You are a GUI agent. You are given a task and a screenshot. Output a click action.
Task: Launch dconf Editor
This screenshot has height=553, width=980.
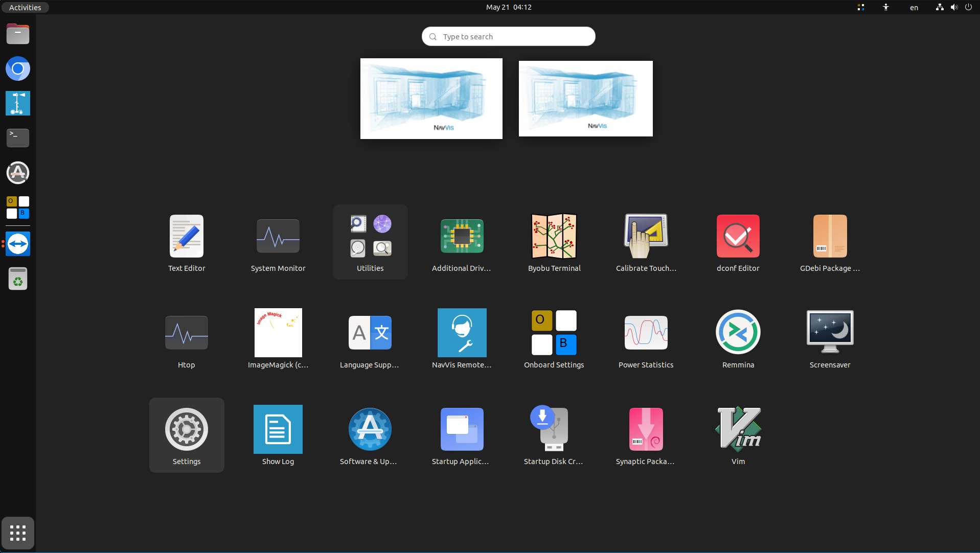tap(738, 242)
